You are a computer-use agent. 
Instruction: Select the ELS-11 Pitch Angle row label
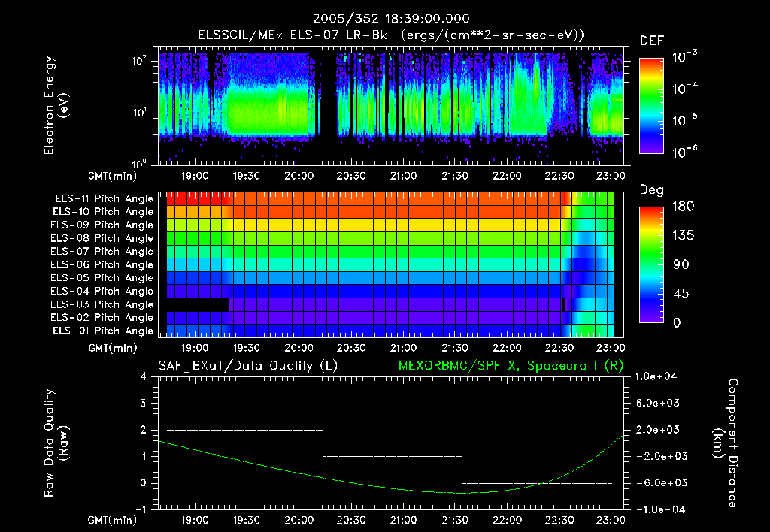(104, 199)
